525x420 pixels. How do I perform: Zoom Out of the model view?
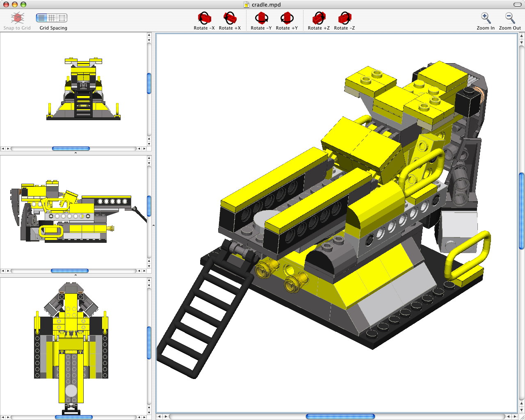point(509,18)
